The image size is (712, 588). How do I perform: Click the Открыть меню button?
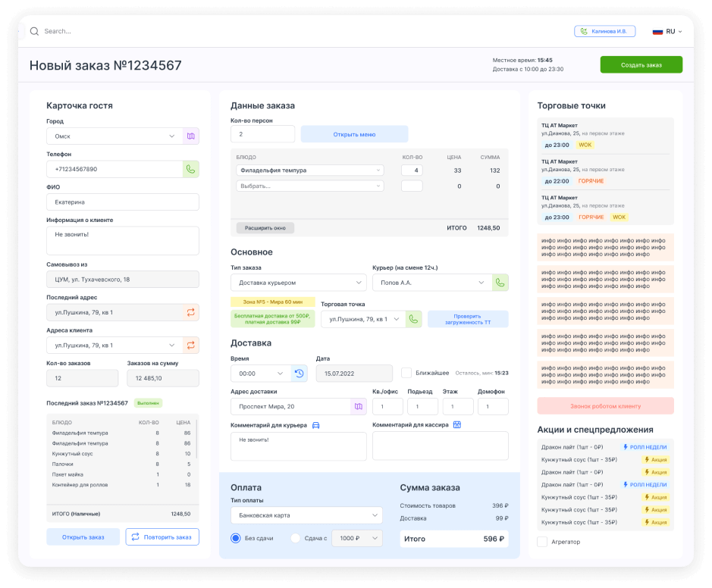click(354, 134)
